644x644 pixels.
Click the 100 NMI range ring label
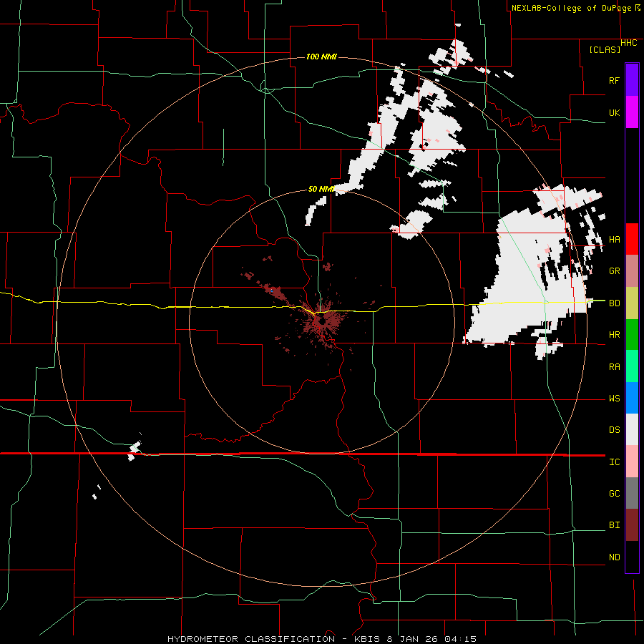point(321,57)
